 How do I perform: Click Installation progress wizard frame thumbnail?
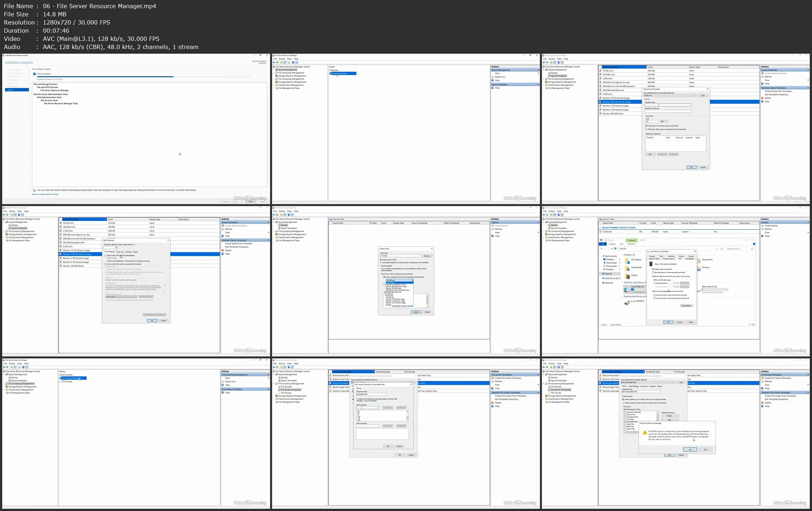point(136,129)
